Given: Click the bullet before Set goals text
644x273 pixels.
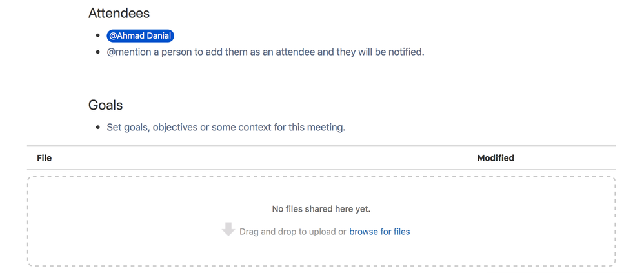Looking at the screenshot, I should [97, 128].
